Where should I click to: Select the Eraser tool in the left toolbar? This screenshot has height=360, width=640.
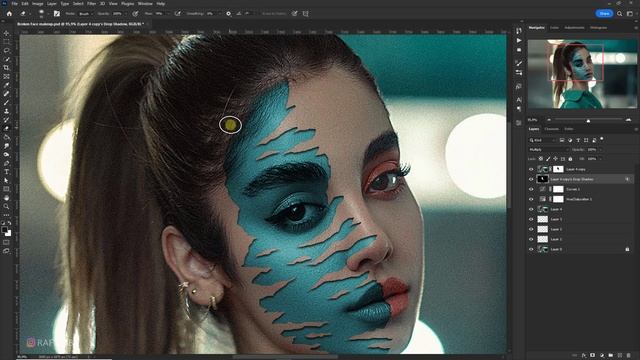tap(6, 128)
